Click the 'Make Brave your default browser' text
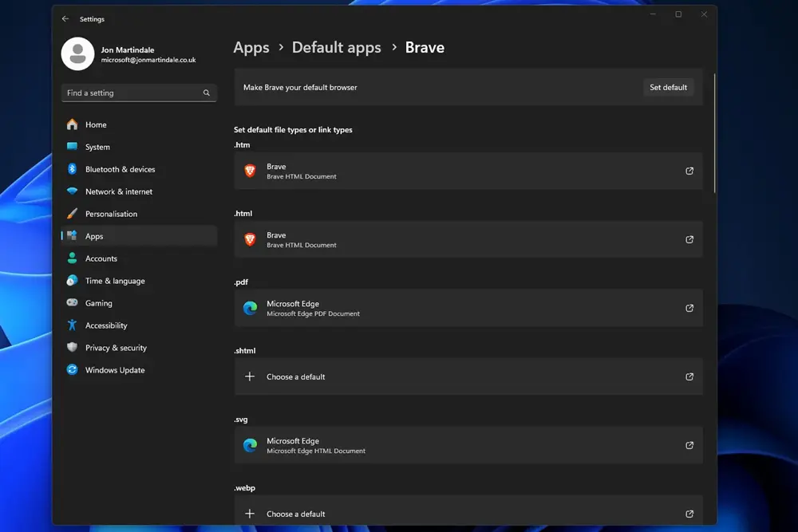The height and width of the screenshot is (532, 798). click(300, 88)
